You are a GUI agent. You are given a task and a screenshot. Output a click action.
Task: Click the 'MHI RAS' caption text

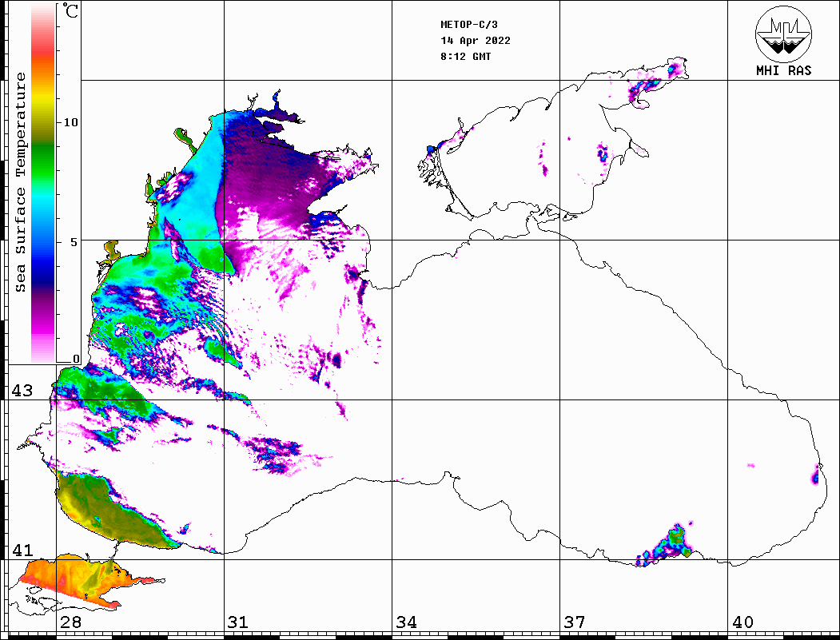coord(784,70)
